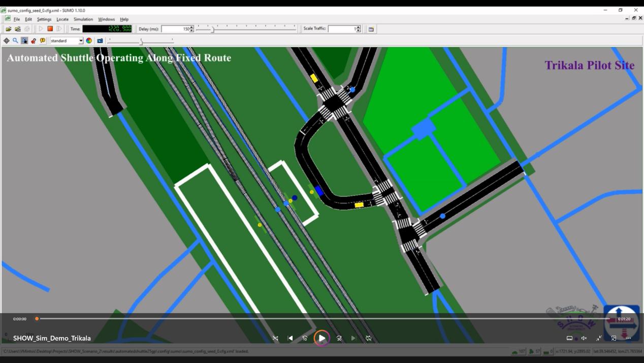Toggle repeat in the video player
Screen dimensions: 644x363
point(369,338)
